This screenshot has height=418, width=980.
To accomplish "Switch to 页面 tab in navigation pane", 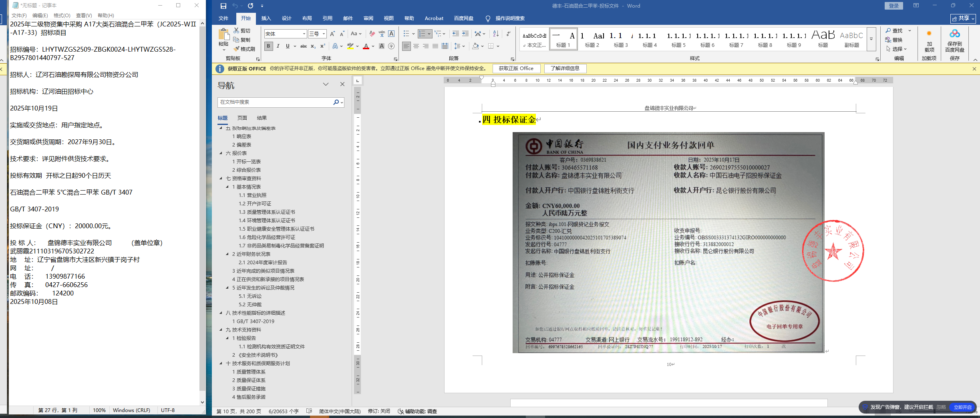I will pos(242,118).
